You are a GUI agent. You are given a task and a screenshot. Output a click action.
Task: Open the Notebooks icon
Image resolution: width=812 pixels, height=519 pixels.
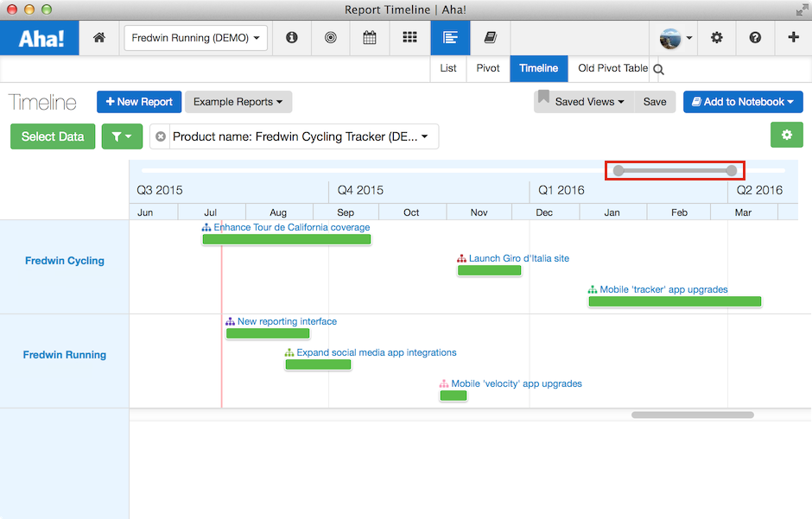pyautogui.click(x=489, y=38)
